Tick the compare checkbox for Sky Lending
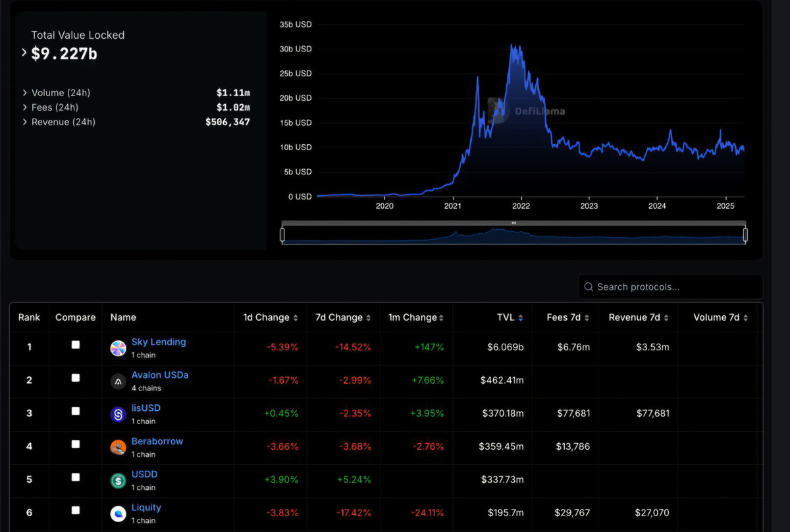 (76, 345)
